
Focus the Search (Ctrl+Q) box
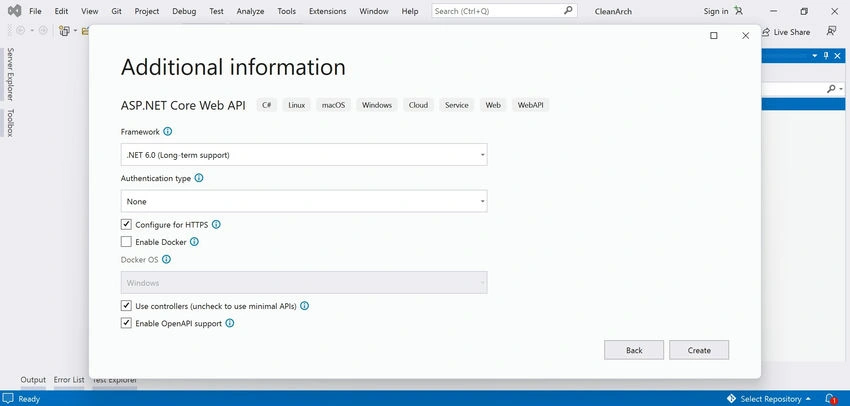pyautogui.click(x=504, y=10)
